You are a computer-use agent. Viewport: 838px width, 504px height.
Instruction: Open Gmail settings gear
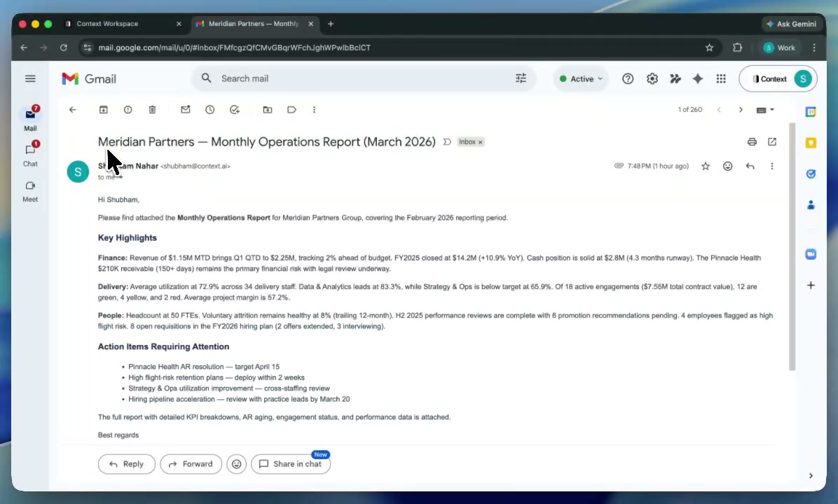652,78
